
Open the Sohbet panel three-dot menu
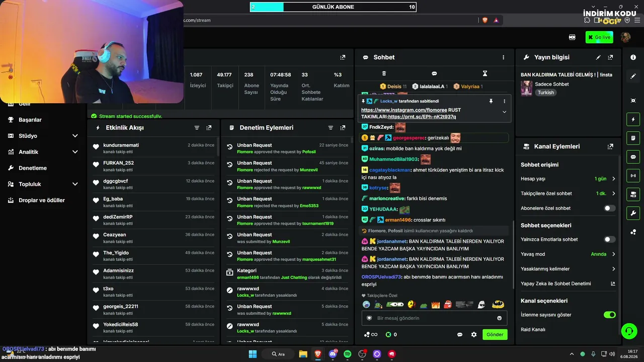503,57
